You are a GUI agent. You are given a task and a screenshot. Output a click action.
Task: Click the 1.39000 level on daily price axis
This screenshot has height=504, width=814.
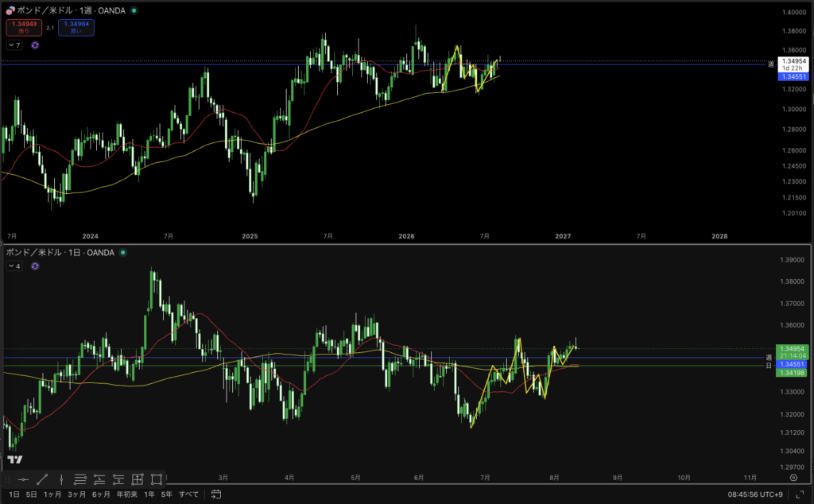[793, 260]
